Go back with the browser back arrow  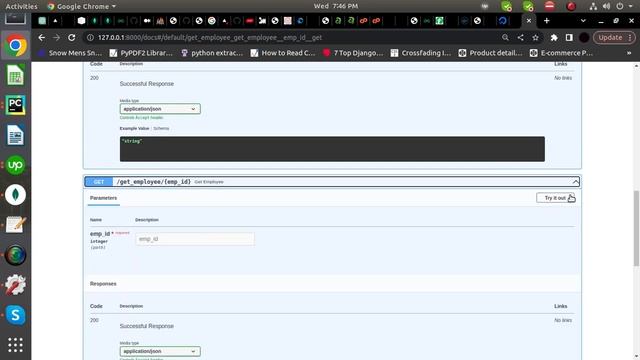click(42, 38)
